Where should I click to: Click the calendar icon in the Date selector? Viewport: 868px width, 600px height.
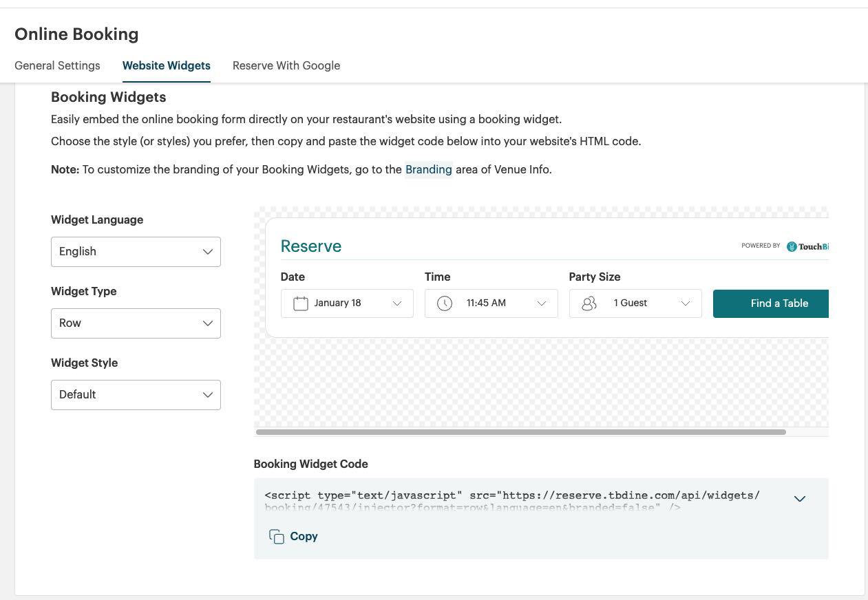(x=301, y=303)
